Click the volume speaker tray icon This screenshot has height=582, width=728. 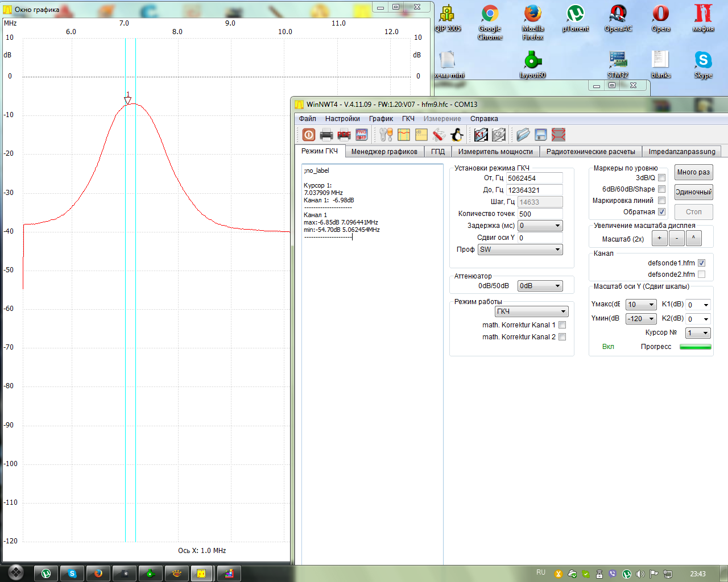click(640, 574)
